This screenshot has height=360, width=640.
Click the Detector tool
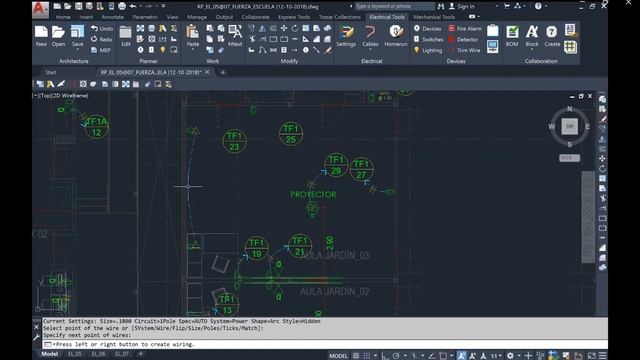click(463, 39)
